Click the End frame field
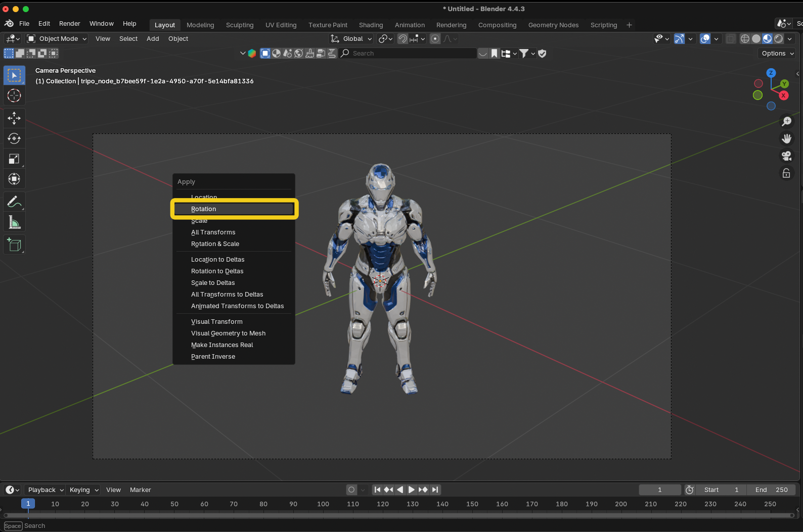The image size is (803, 532). click(x=771, y=490)
